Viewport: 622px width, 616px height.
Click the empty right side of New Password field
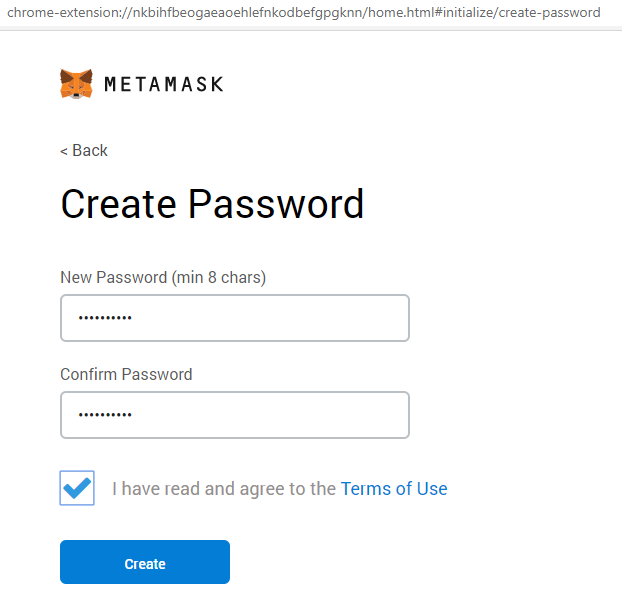(340, 318)
